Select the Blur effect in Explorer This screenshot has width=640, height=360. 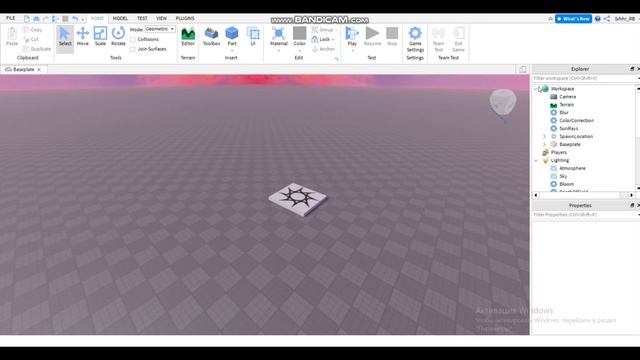pos(564,112)
